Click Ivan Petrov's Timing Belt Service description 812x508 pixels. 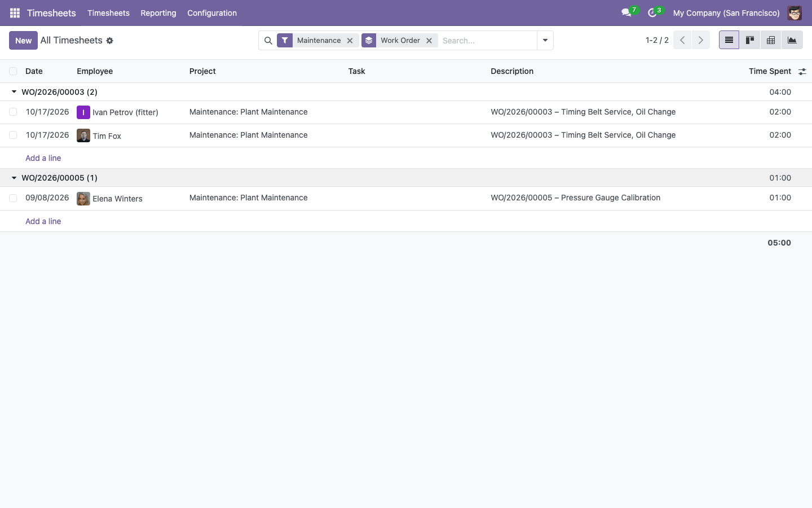pyautogui.click(x=583, y=112)
